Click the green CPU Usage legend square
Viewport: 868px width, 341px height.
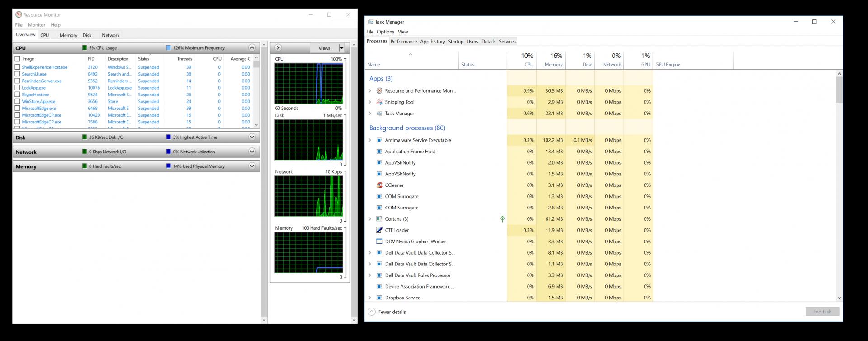click(85, 47)
